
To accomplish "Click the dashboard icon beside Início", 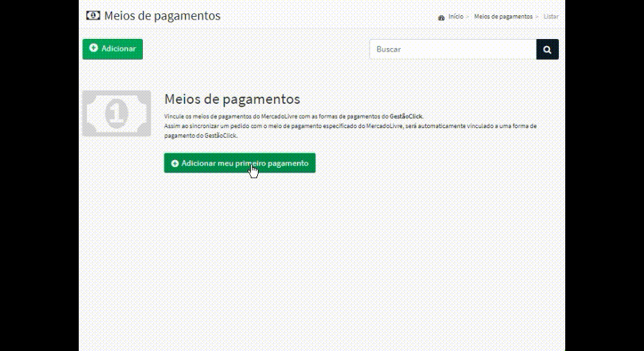I will pos(441,17).
